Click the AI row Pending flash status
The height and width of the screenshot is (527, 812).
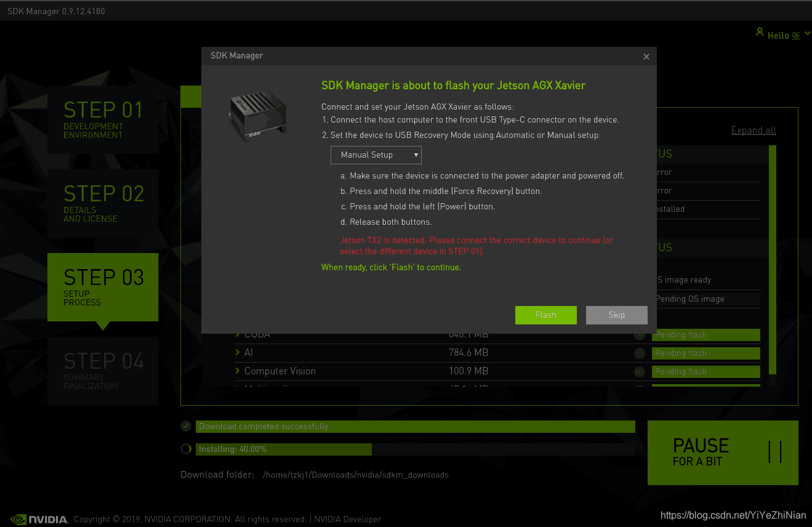click(706, 353)
